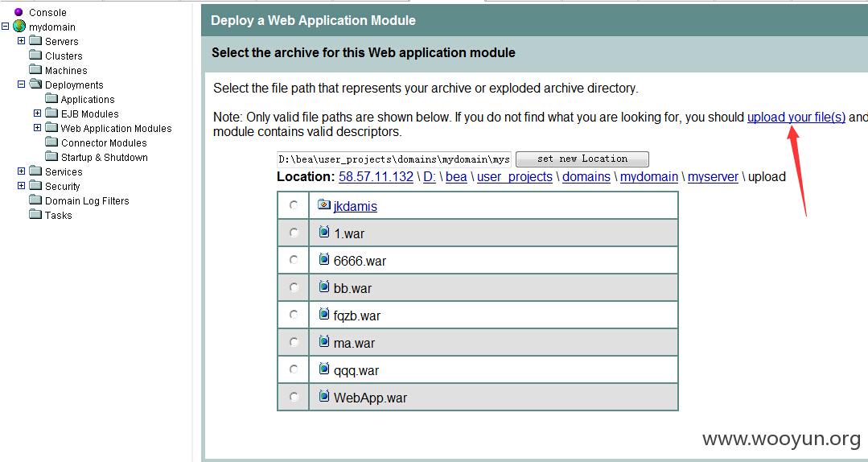This screenshot has width=868, height=462.
Task: Select the fqzb.war radio button
Action: [x=294, y=315]
